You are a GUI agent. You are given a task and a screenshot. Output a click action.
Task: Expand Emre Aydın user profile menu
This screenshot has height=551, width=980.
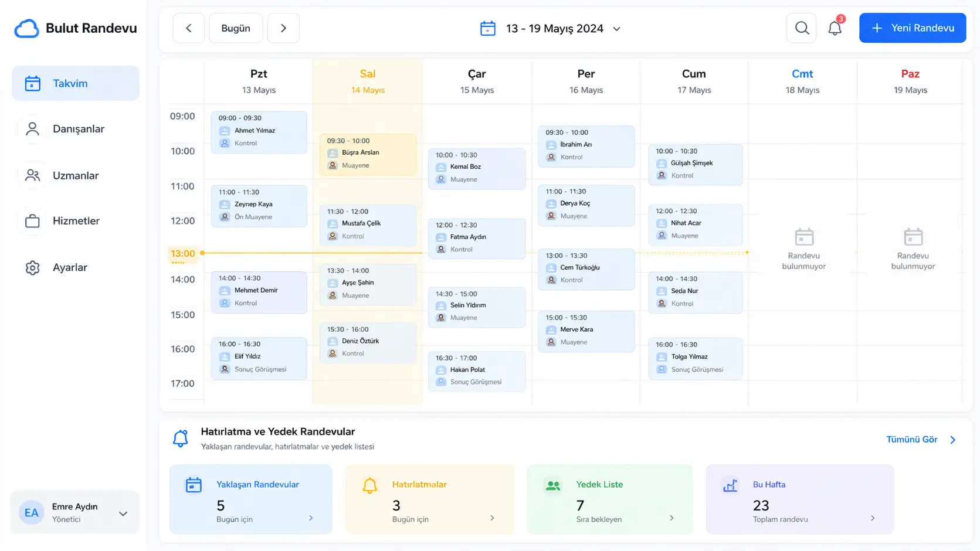point(123,513)
